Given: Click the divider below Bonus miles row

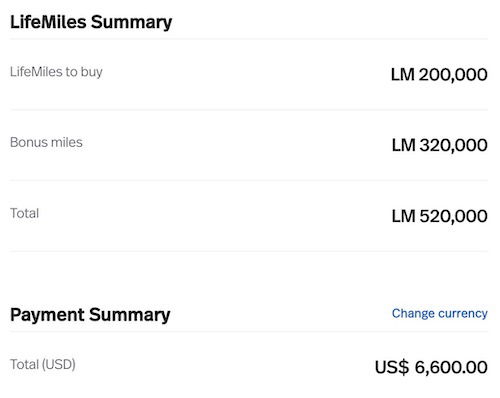Looking at the screenshot, I should (249, 180).
